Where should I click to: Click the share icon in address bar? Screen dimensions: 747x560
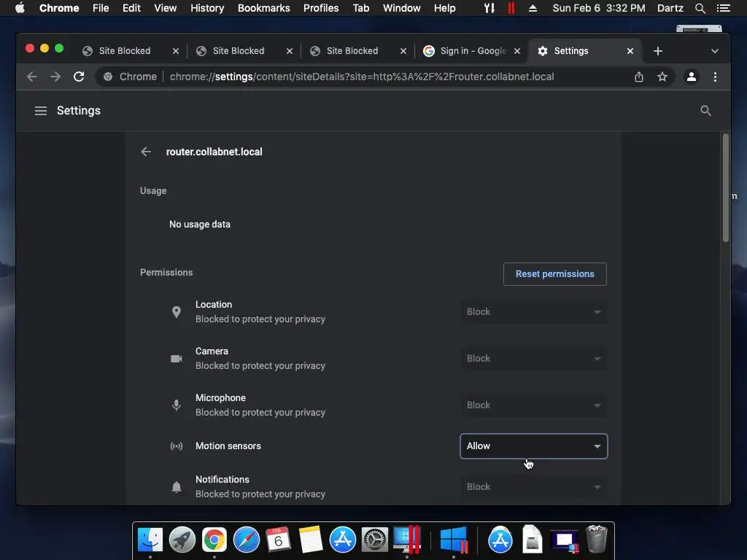(x=639, y=77)
